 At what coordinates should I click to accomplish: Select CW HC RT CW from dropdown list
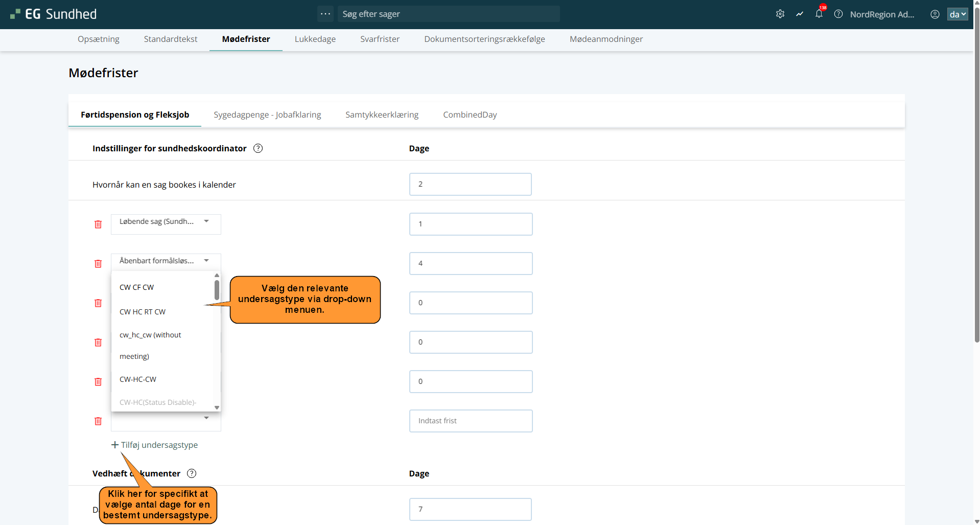click(x=143, y=312)
